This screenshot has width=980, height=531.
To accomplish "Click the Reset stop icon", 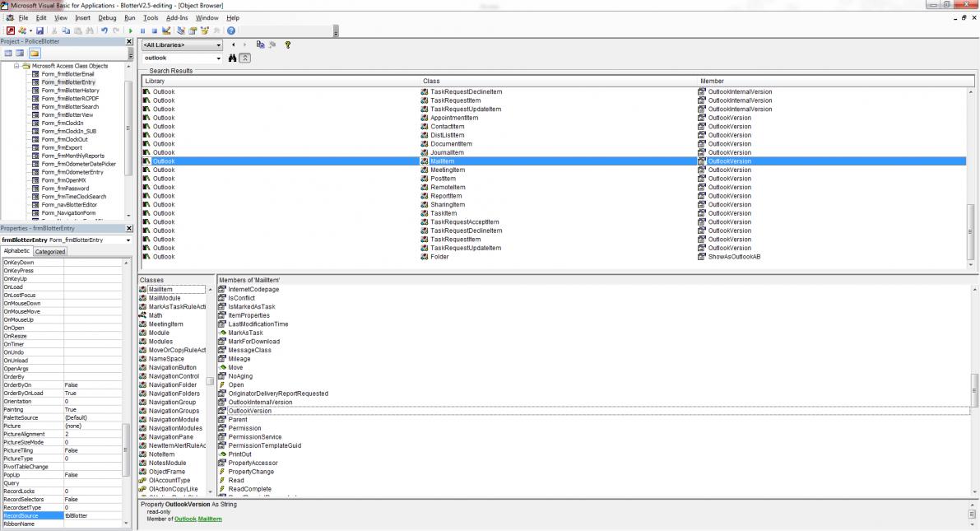I will click(x=155, y=30).
